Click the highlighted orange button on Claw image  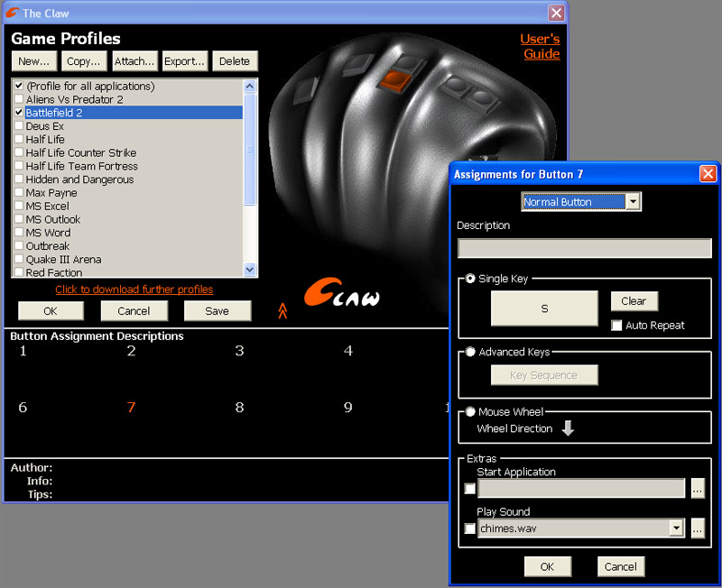click(394, 81)
